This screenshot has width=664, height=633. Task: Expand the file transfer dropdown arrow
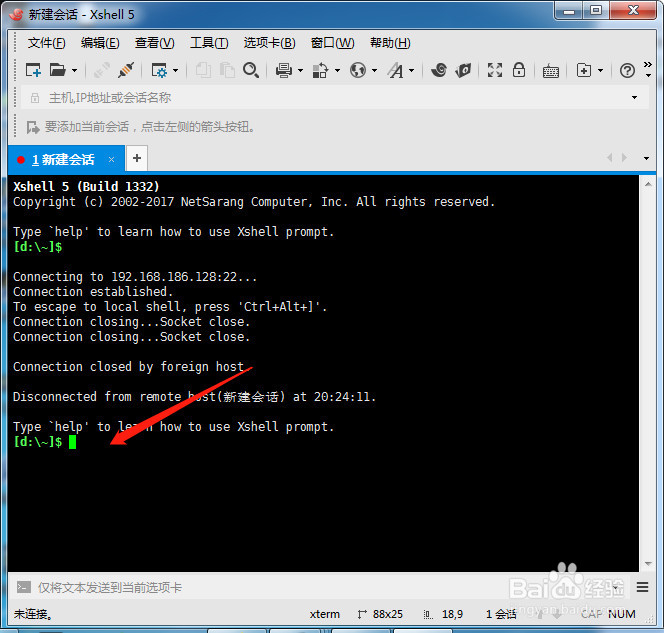click(337, 70)
